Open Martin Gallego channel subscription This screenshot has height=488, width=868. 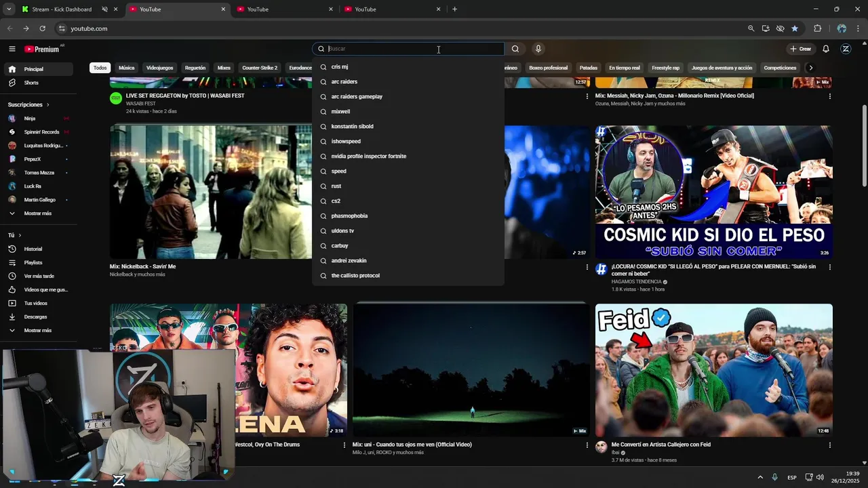coord(37,200)
